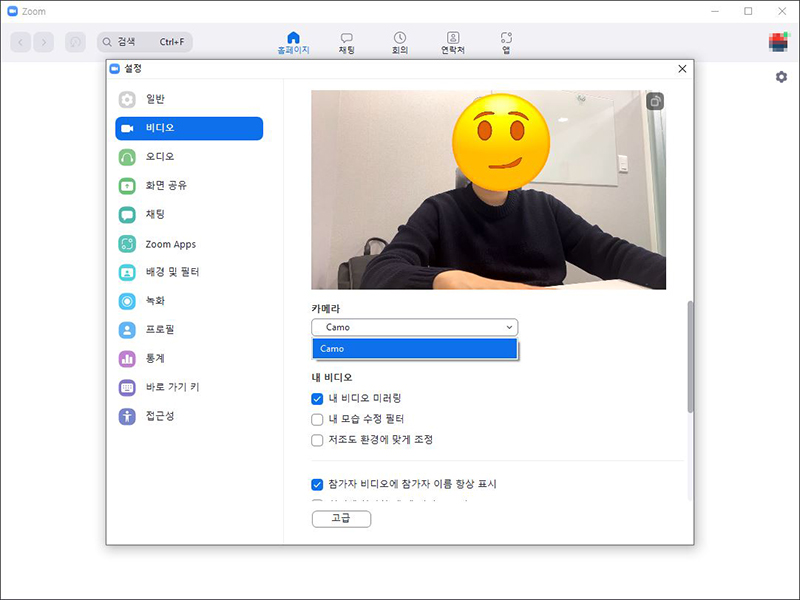800x600 pixels.
Task: Click the 접근성 accessibility icon
Action: click(x=127, y=416)
